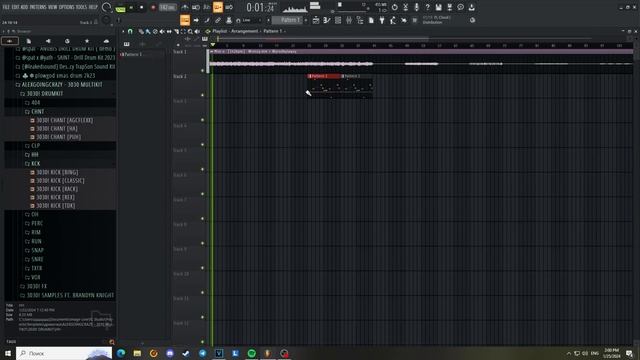Toggle the highlighted typing keyboard to piano icon
Viewport: 640px width, 360px height.
[185, 20]
